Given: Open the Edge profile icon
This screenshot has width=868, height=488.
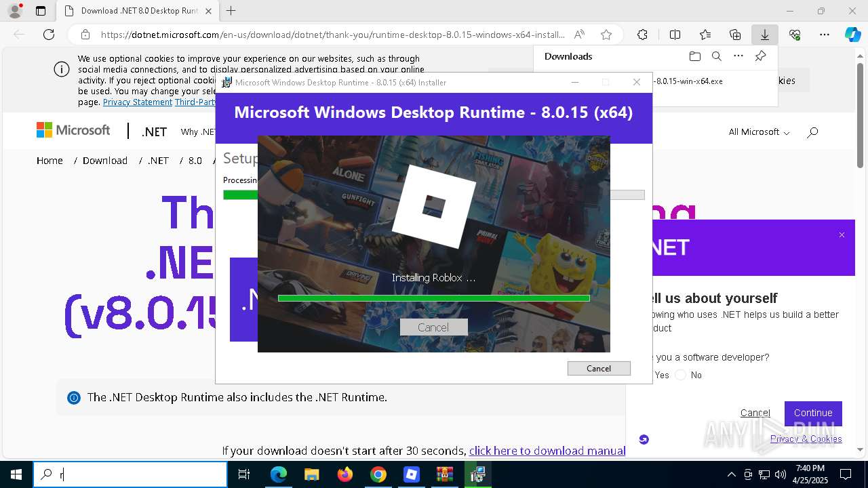Looking at the screenshot, I should 15,11.
